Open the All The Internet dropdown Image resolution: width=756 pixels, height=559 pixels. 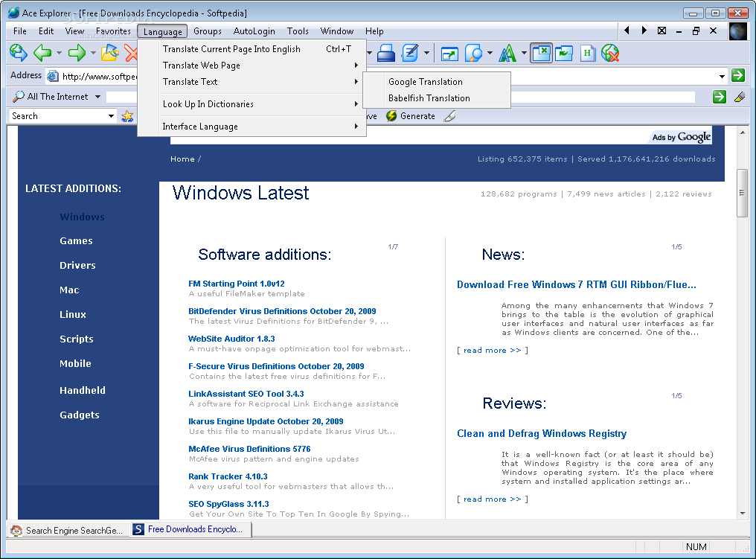pyautogui.click(x=98, y=97)
